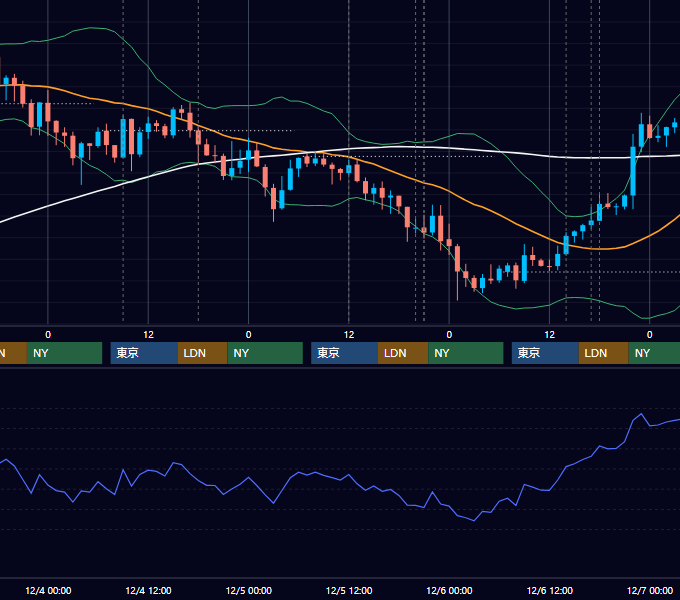Click the NY session block at 12/4 00:00

(x=64, y=353)
